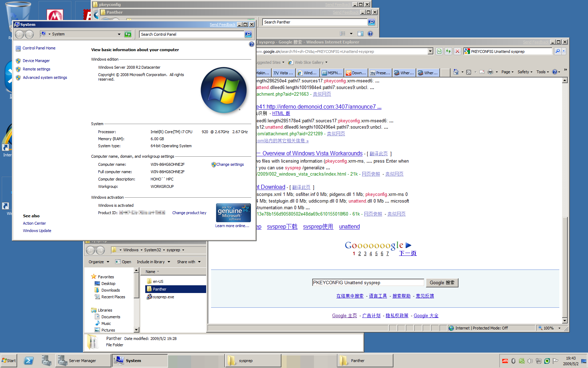588x368 pixels.
Task: Click the unattend related search link
Action: 349,226
